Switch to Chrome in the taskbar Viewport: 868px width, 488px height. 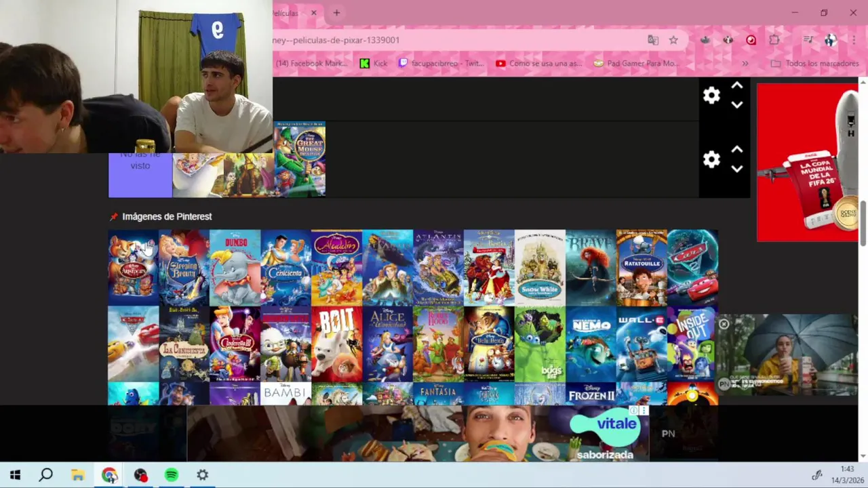[x=109, y=475]
